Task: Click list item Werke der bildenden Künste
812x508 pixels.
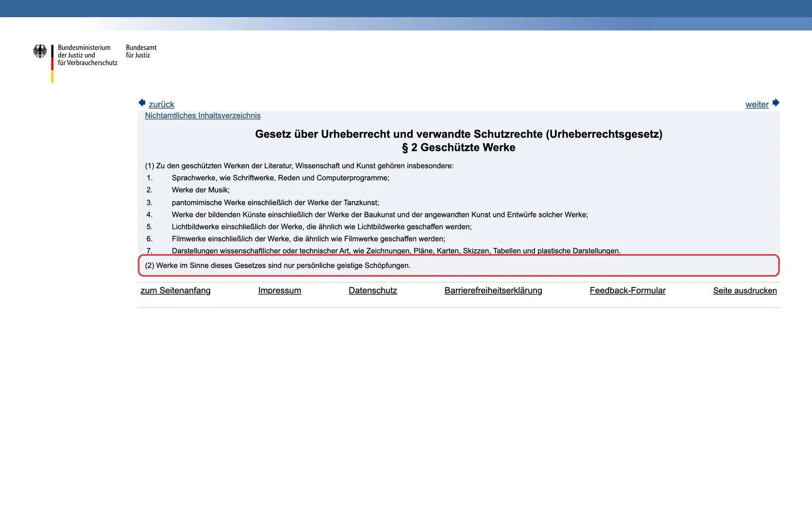Action: (380, 214)
